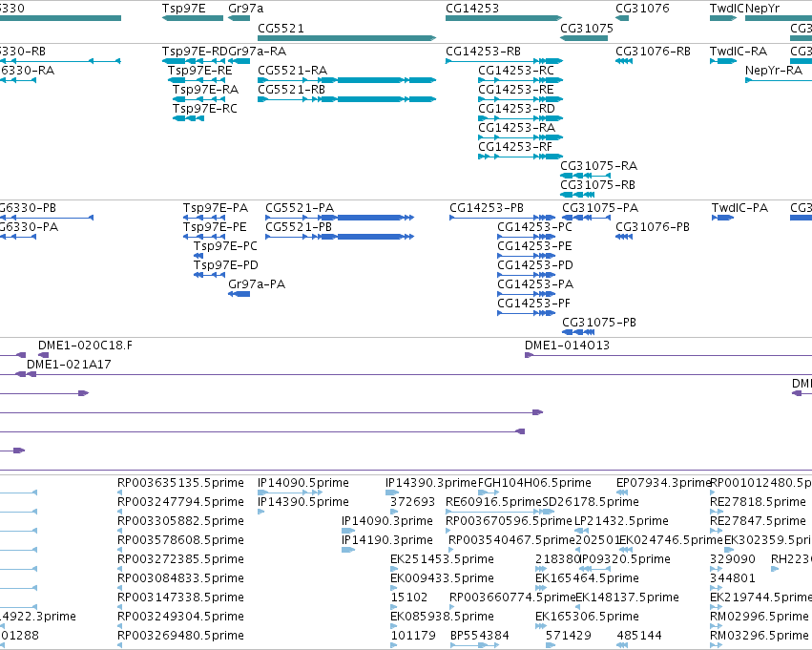
Task: Select protein TwdlC-PA
Action: (739, 208)
